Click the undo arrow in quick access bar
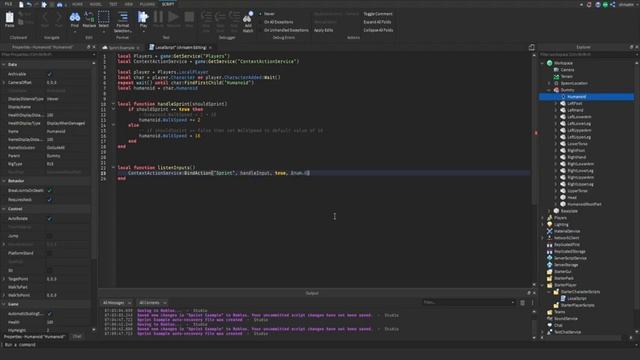Viewport: 640px width, 360px height. (x=29, y=4)
